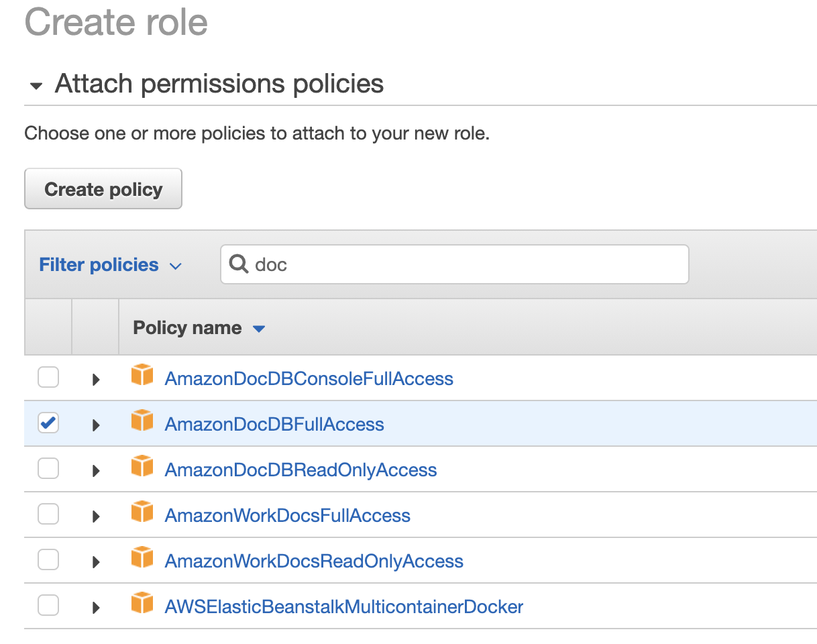Expand the AmazonDocDBConsoleFullAccess row details

click(x=96, y=380)
